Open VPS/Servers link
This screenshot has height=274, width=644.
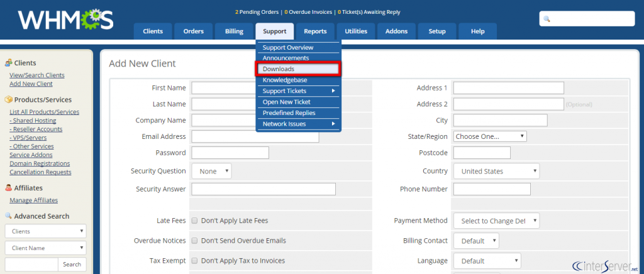coord(28,138)
